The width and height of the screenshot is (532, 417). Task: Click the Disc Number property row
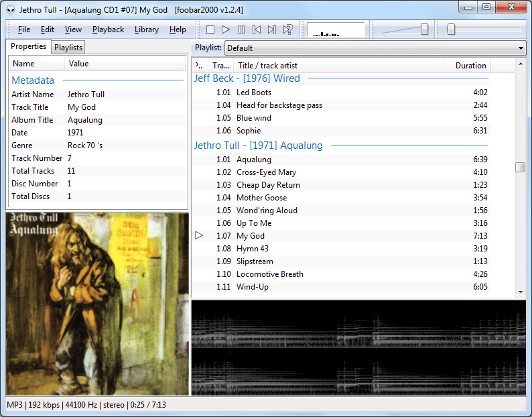[x=97, y=184]
